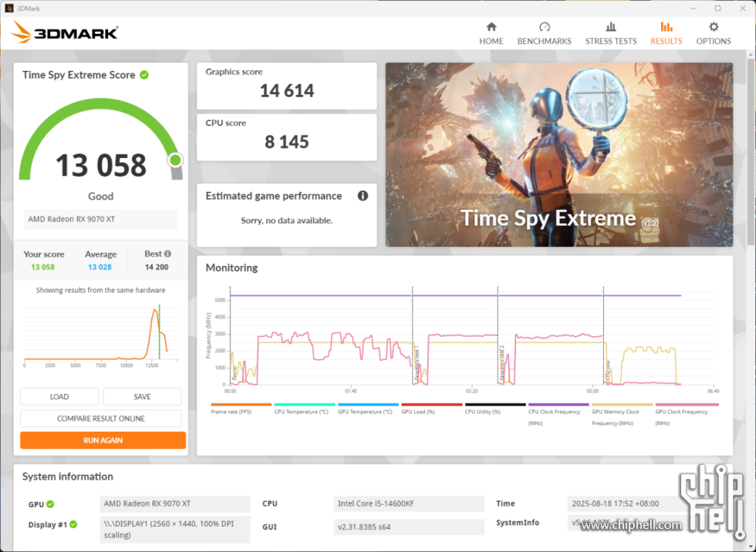
Task: Click the Graphics test 2 marker in the Monitoring chart
Action: click(502, 364)
